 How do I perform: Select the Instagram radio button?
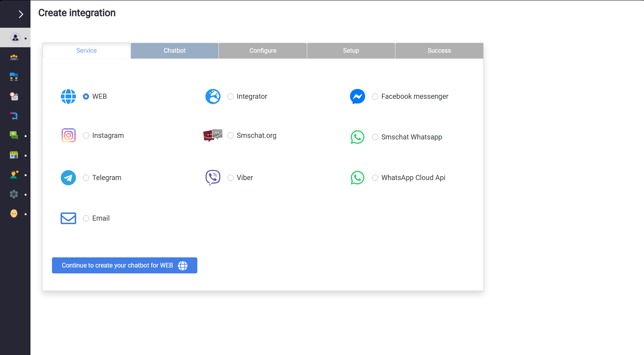tap(86, 136)
